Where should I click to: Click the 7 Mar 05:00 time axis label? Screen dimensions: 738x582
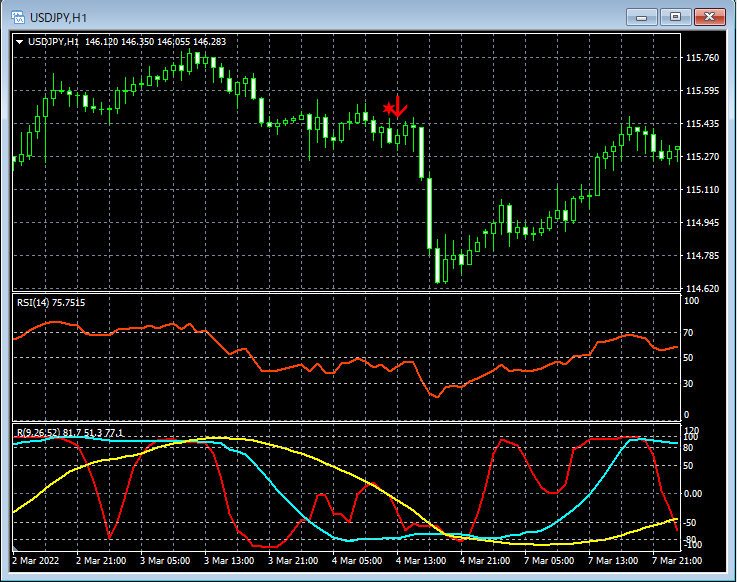pyautogui.click(x=549, y=561)
